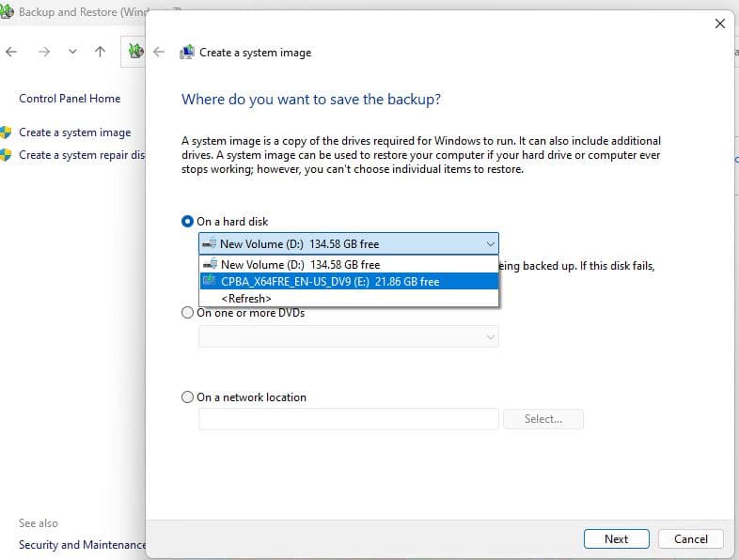Click the shield icon beside Create a system repair disc
This screenshot has width=739, height=560.
(6, 155)
